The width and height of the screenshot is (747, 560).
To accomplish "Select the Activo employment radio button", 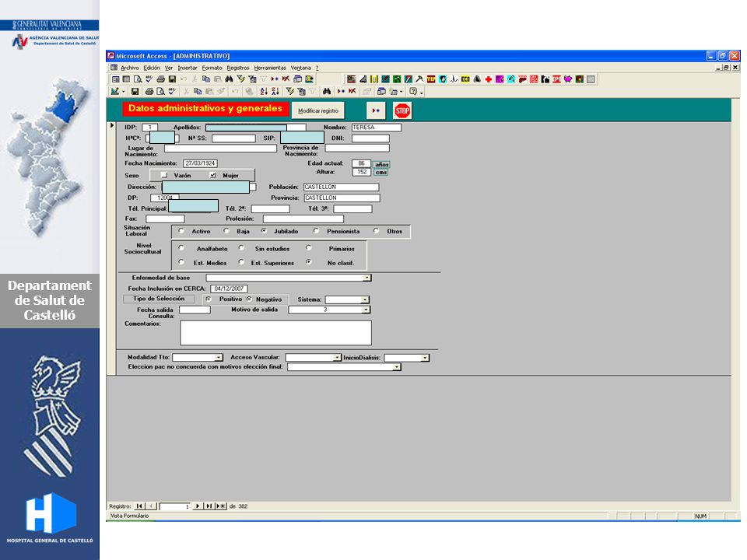I will (x=181, y=230).
